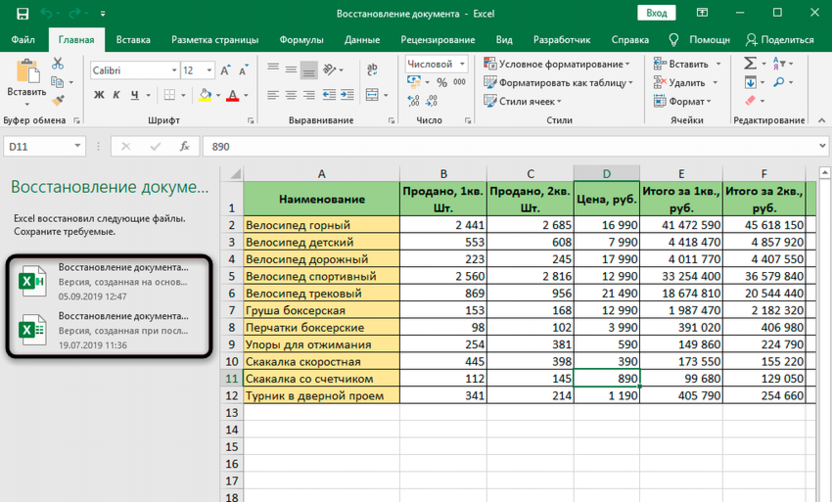Switch to Рецензирование tab
This screenshot has height=502, width=832.
pos(438,40)
